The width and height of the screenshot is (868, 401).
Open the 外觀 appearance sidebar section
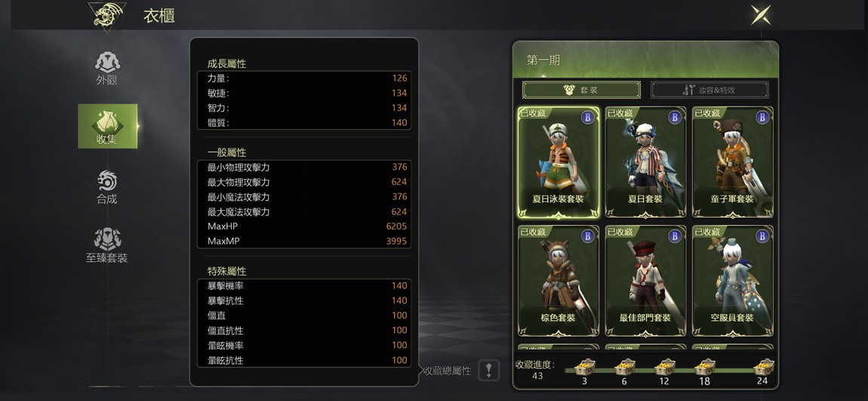(107, 68)
